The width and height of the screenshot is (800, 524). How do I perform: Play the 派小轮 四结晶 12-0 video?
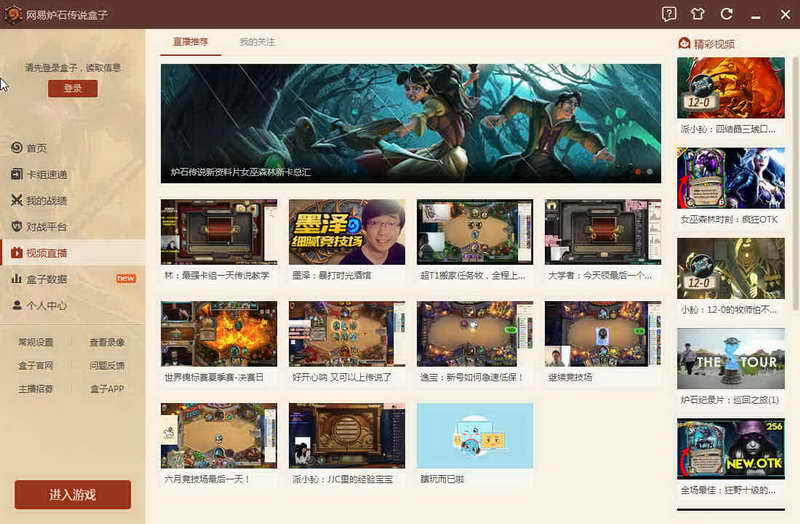click(731, 88)
